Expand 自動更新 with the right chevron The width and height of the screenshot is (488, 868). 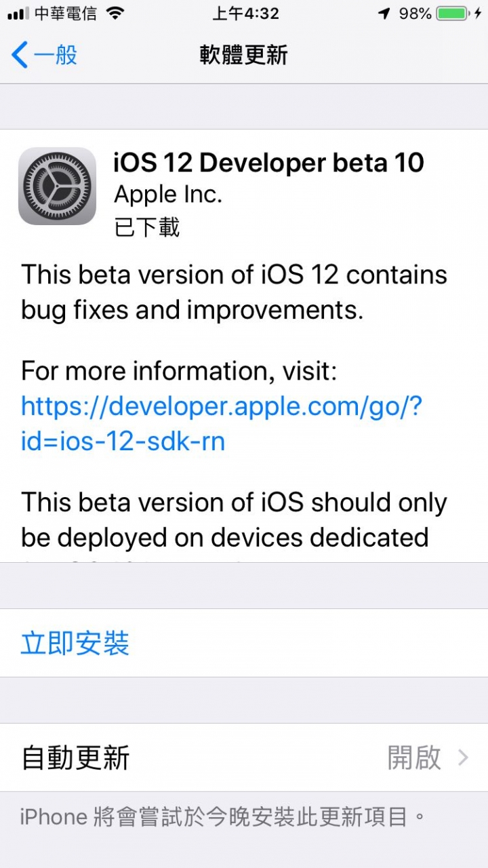(x=464, y=757)
